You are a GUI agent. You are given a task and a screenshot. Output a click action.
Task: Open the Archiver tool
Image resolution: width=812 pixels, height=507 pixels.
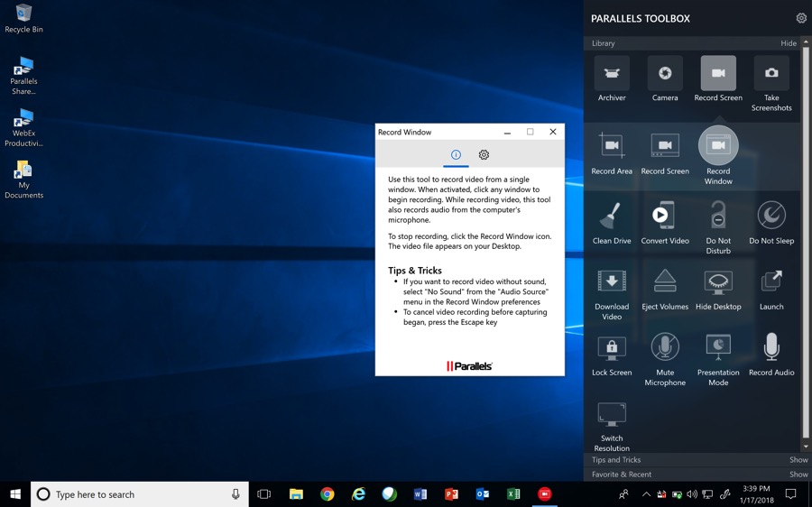(x=612, y=73)
